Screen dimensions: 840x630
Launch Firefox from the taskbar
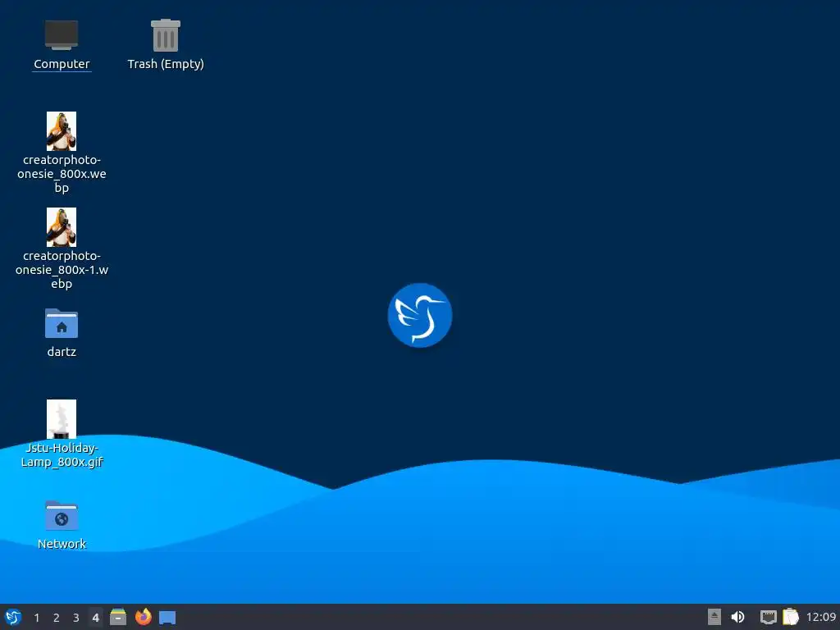coord(143,617)
